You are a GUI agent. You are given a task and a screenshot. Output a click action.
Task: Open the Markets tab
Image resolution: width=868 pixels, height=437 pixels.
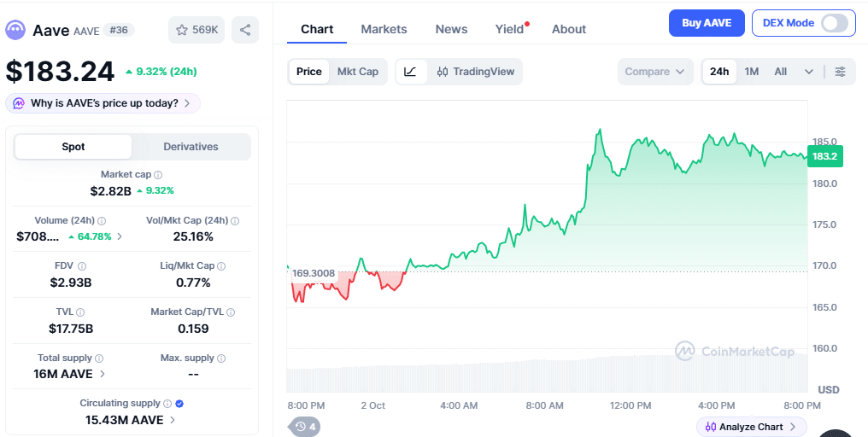click(x=384, y=29)
